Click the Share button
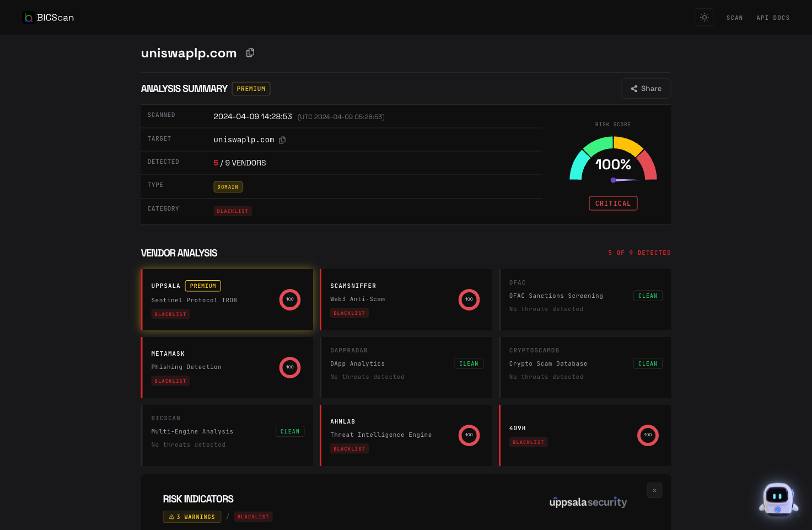812x530 pixels. [x=646, y=89]
